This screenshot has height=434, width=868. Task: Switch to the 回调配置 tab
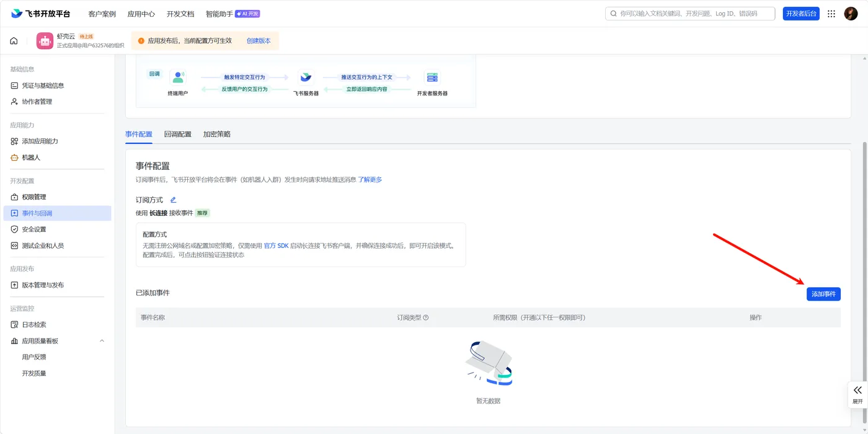point(178,134)
